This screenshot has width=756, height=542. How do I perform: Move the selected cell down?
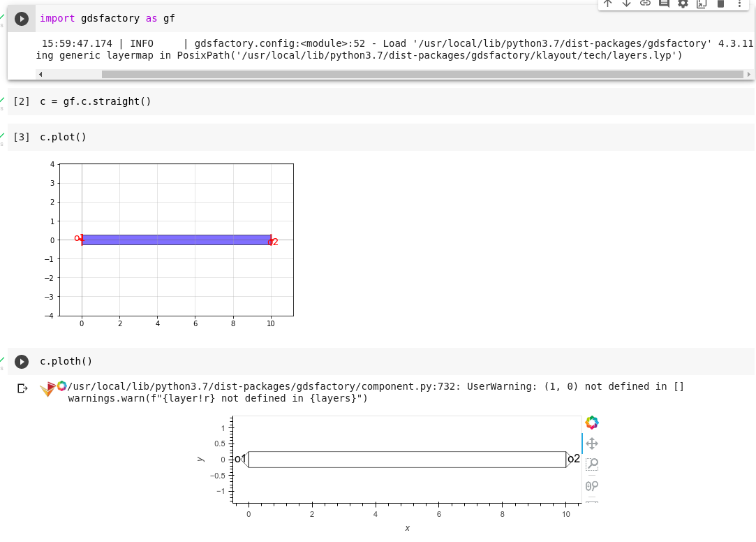(x=626, y=4)
